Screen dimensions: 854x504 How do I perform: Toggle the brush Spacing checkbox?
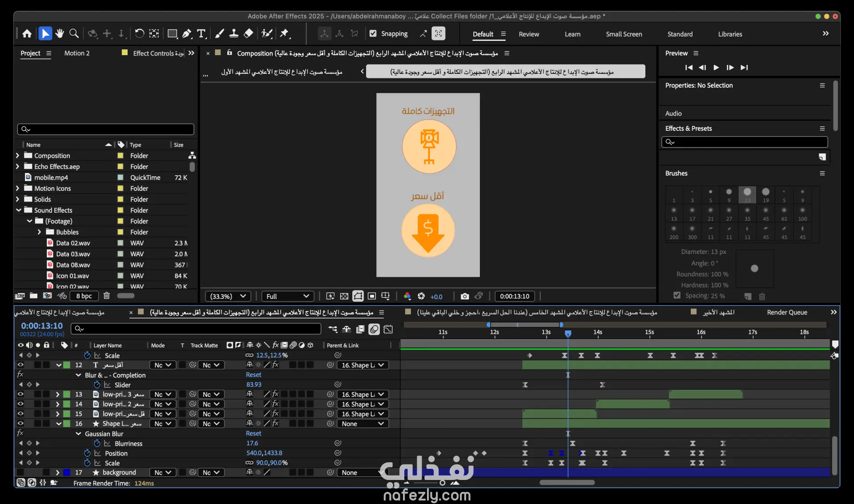tap(677, 295)
